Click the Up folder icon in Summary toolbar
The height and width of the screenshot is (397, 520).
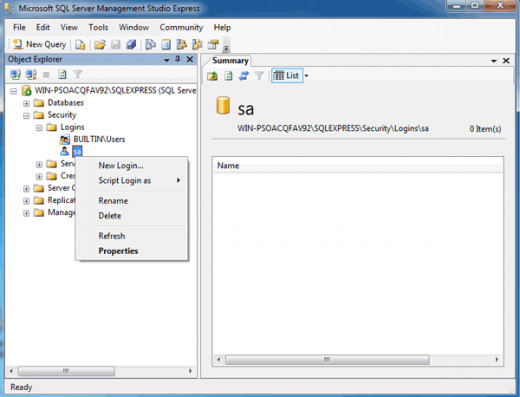[212, 76]
